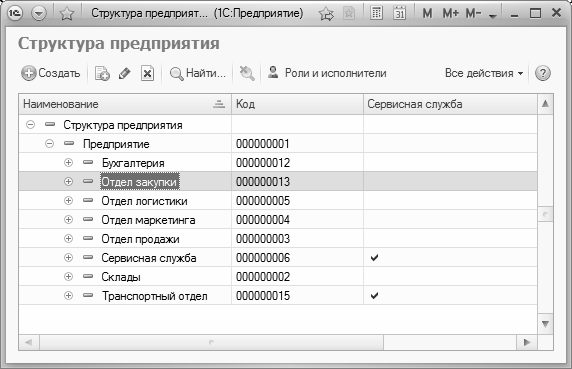
Task: Click the vertical scrollbar up arrow
Action: point(545,104)
